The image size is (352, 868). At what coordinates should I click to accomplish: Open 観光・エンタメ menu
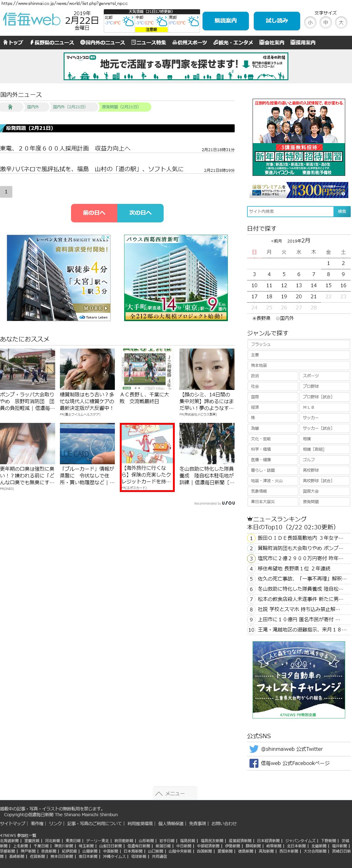(233, 43)
